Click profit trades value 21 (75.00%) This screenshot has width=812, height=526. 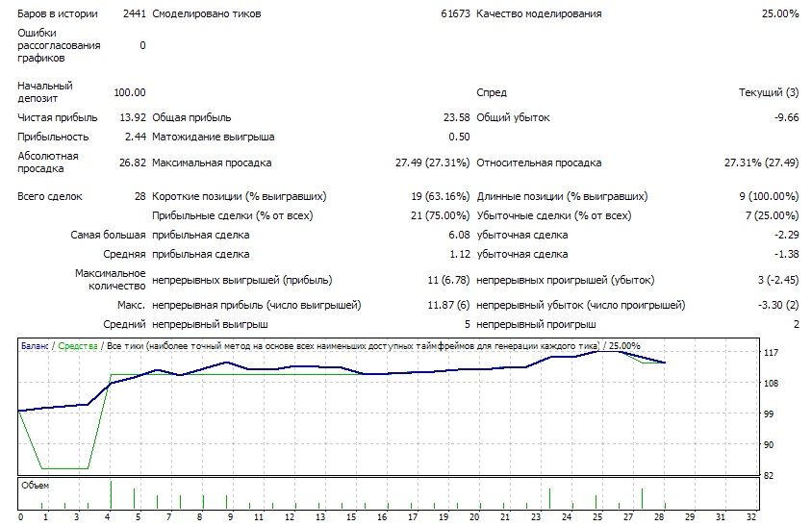point(441,216)
